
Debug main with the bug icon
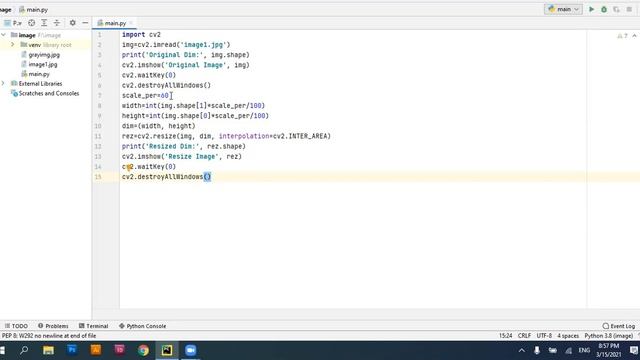coord(604,9)
